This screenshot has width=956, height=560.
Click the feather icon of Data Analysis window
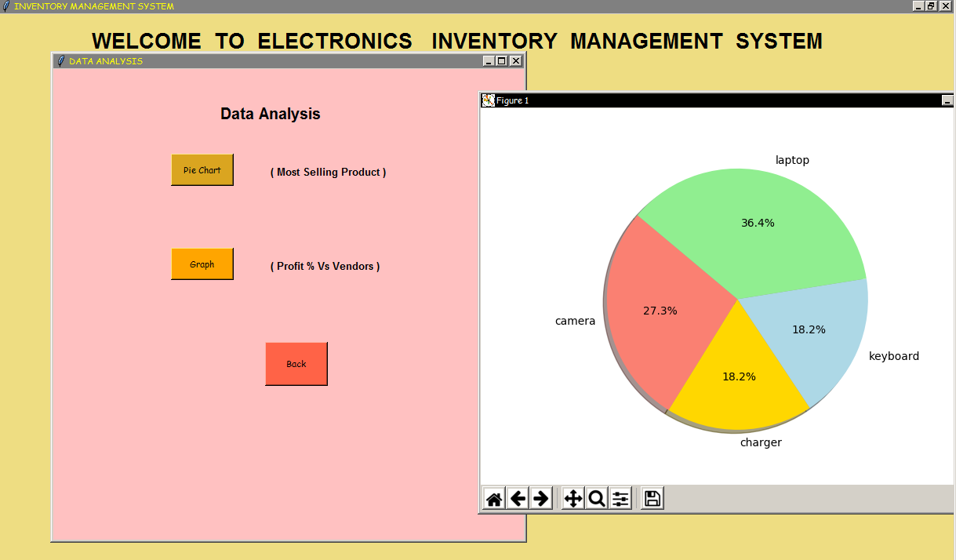coord(60,61)
